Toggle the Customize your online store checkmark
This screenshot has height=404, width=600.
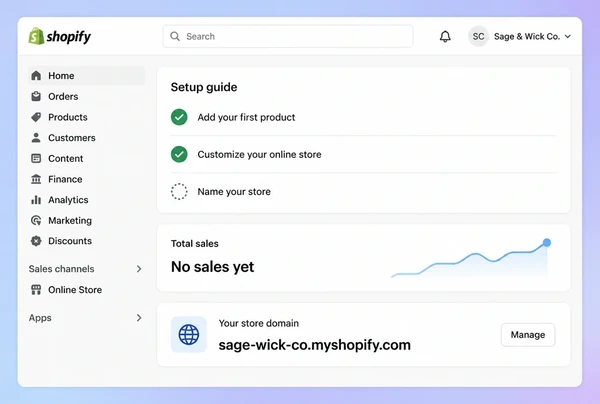tap(179, 154)
